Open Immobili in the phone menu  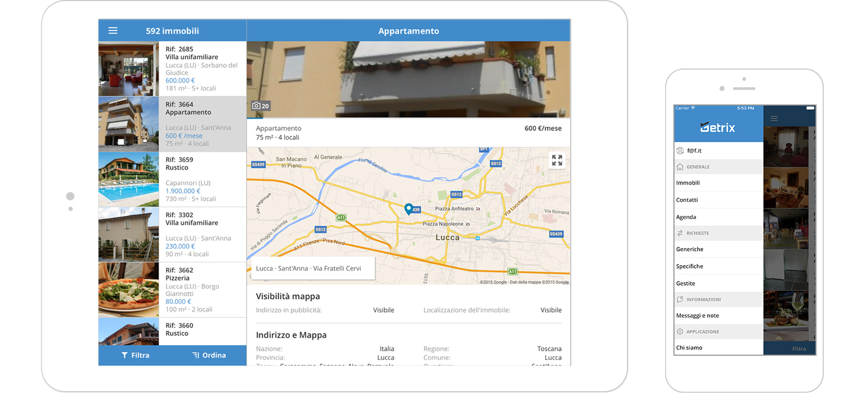(x=688, y=183)
